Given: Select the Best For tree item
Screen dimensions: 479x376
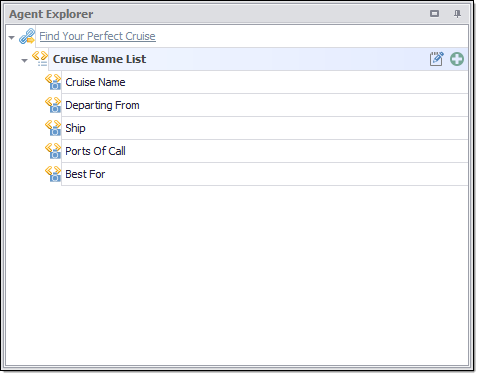Looking at the screenshot, I should [x=265, y=174].
